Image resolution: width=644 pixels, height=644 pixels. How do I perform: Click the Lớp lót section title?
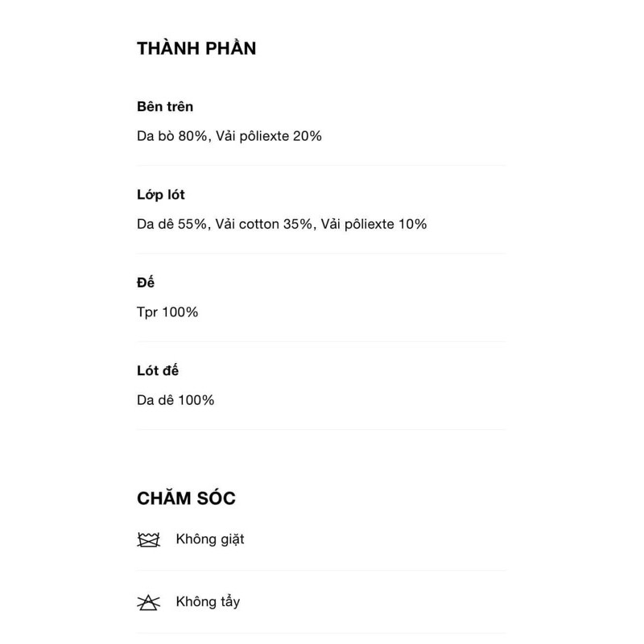pos(160,195)
